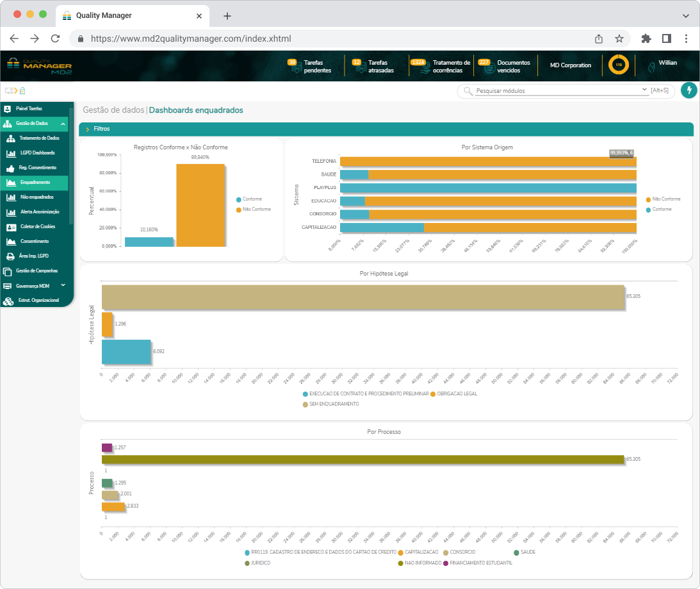Click the printer icon for Área Imp. LGPD
The image size is (700, 589).
click(x=10, y=256)
